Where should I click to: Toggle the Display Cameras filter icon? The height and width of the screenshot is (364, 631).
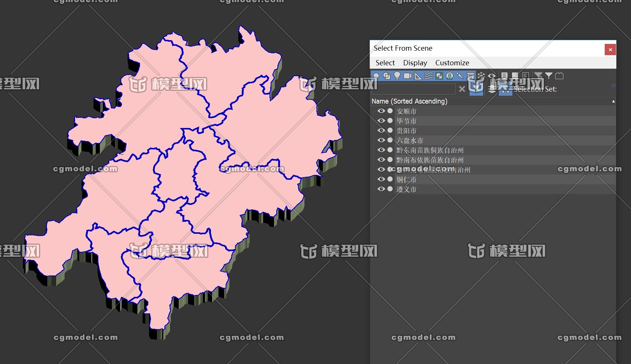tap(407, 75)
